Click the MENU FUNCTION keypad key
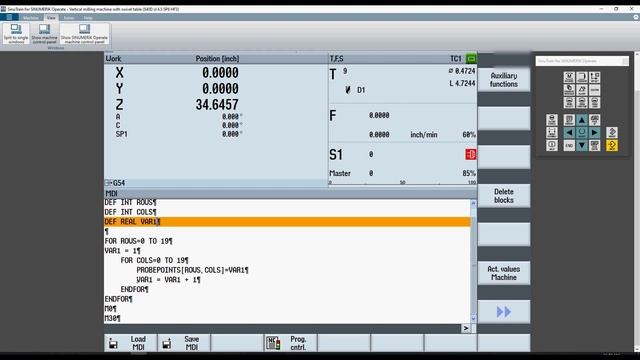This screenshot has width=640, height=360. [582, 102]
